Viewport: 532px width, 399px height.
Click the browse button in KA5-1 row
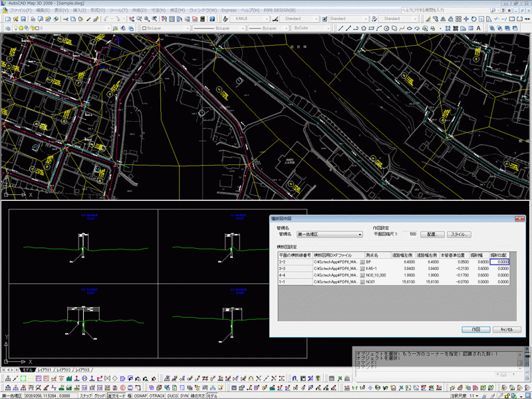click(362, 269)
